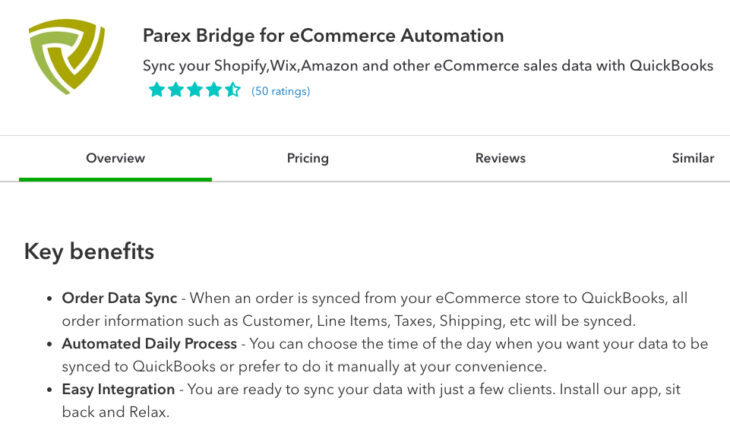The width and height of the screenshot is (730, 439).
Task: Click the 'back and Relax' text line
Action: (x=116, y=411)
